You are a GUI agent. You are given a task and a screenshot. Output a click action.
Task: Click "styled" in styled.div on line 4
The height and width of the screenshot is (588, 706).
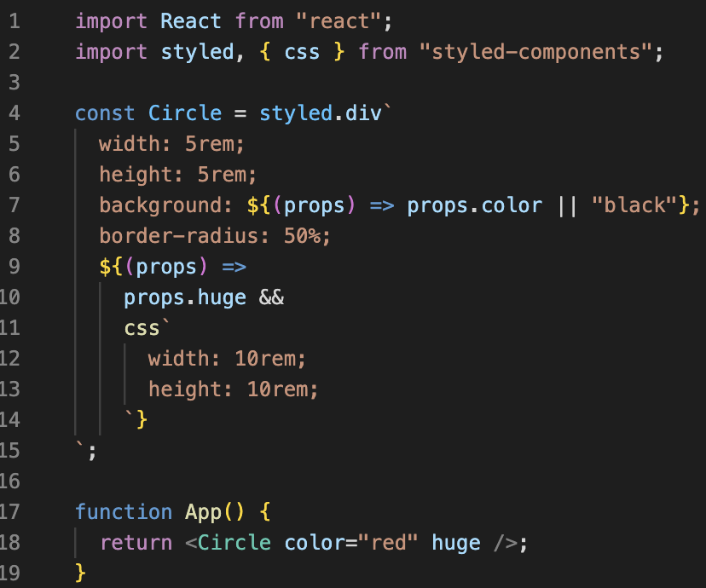click(x=296, y=113)
